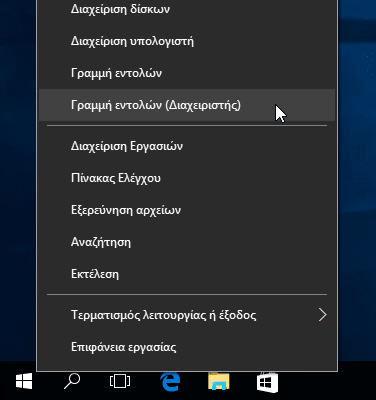
Task: Open the Windows Store taskbar icon
Action: pyautogui.click(x=267, y=382)
